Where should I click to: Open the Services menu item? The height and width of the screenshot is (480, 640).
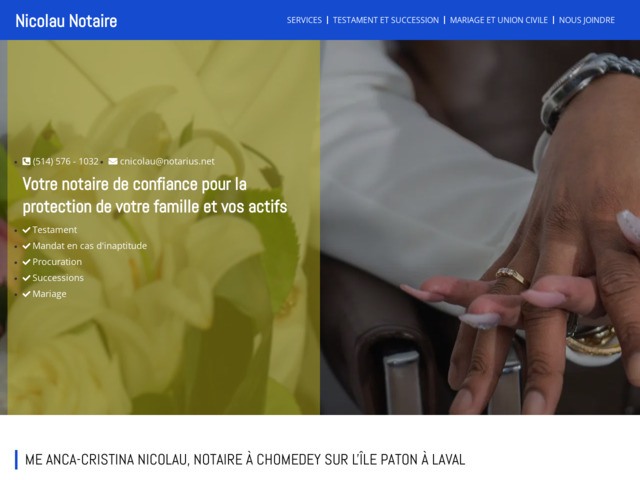(304, 20)
